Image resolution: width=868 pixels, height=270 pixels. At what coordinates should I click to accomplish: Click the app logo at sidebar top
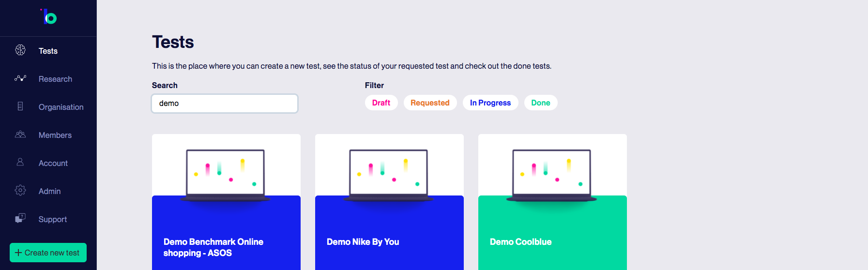click(48, 17)
